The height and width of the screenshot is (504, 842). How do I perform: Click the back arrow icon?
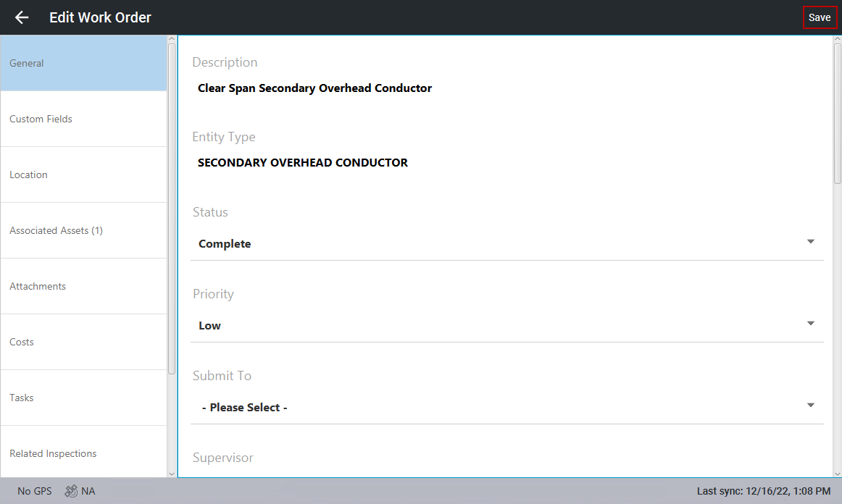(x=22, y=17)
